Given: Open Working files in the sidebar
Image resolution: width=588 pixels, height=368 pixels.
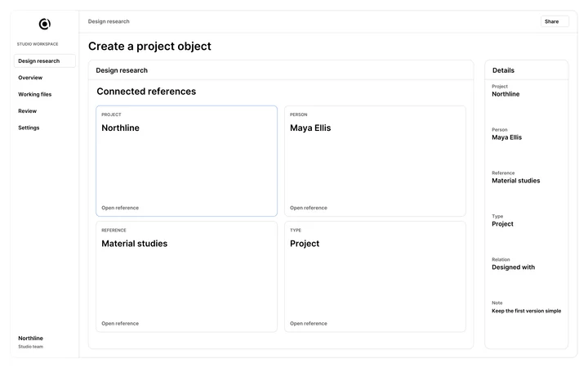Looking at the screenshot, I should point(35,94).
